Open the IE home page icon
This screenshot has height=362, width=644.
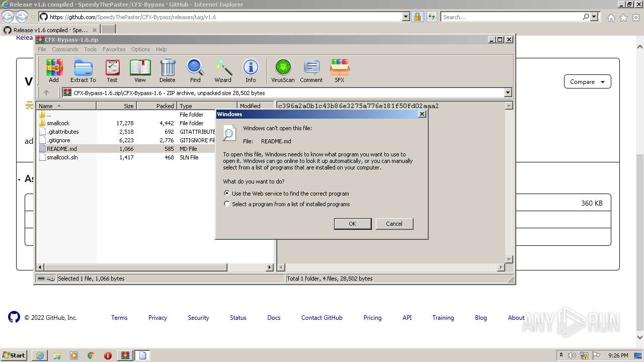(611, 18)
